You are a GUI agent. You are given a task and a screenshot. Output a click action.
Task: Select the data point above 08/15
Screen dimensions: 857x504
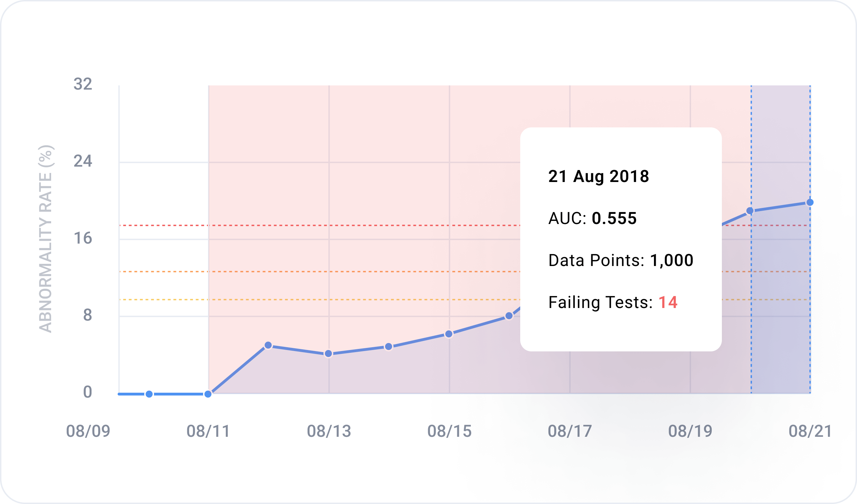pos(449,334)
